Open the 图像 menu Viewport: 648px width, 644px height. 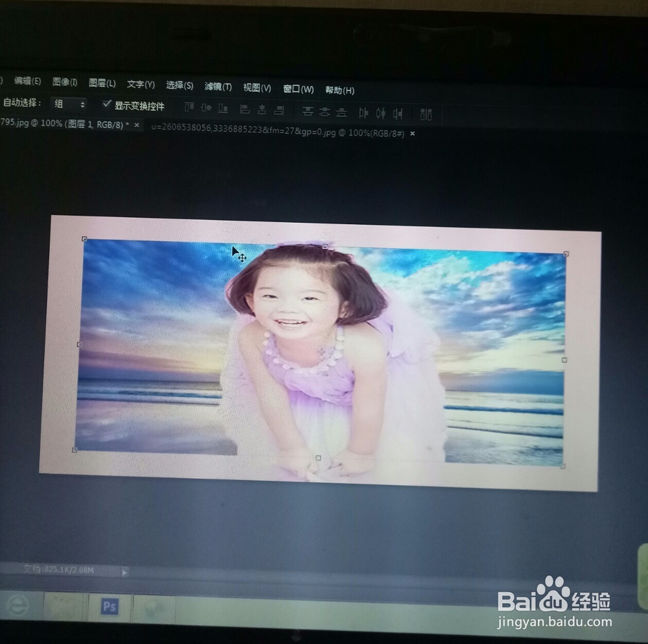click(65, 83)
